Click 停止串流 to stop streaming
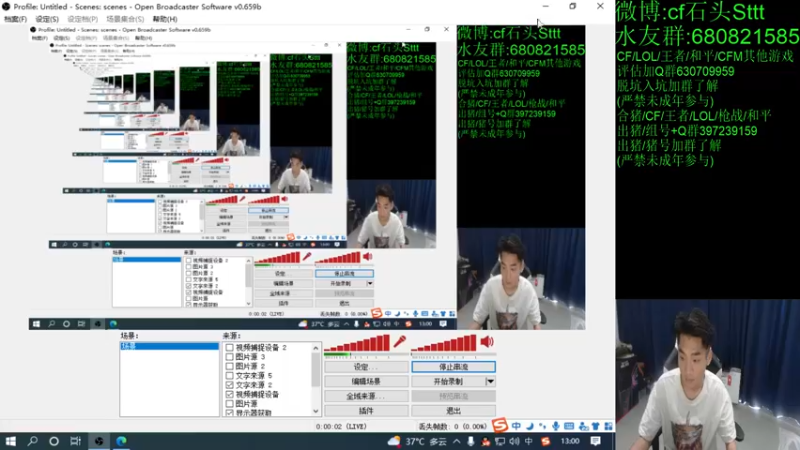 point(454,367)
